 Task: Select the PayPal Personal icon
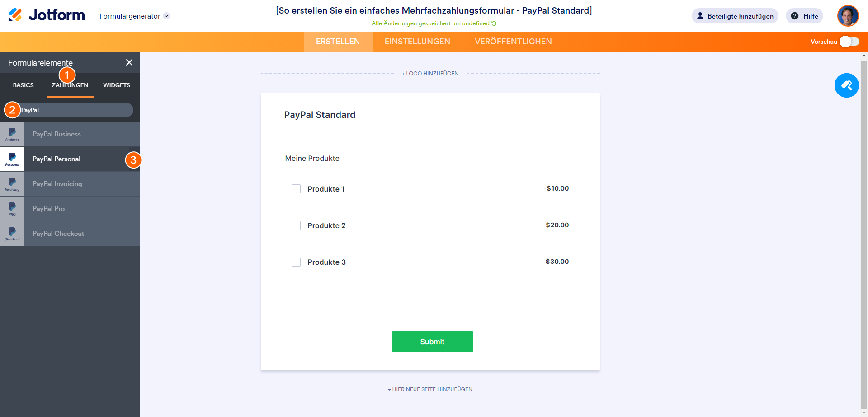click(x=12, y=159)
